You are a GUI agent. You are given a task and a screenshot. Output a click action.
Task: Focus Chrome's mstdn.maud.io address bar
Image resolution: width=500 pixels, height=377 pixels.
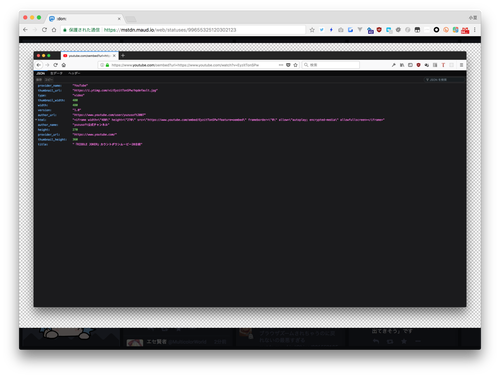(x=183, y=30)
